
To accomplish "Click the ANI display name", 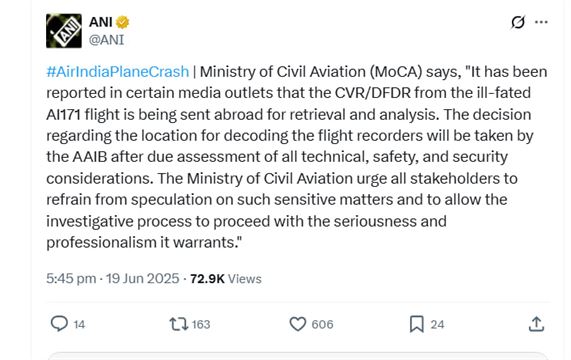I will click(x=101, y=22).
